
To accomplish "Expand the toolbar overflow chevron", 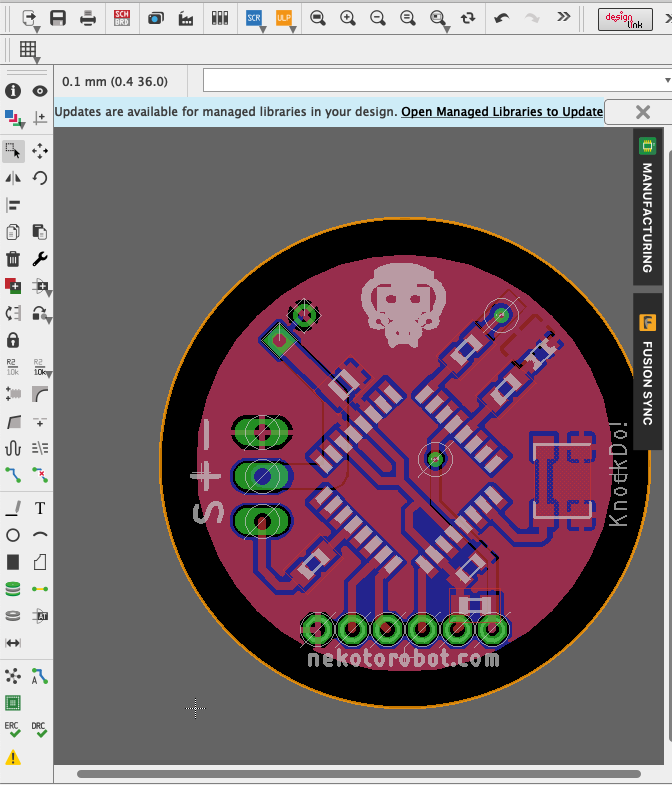I will (564, 17).
